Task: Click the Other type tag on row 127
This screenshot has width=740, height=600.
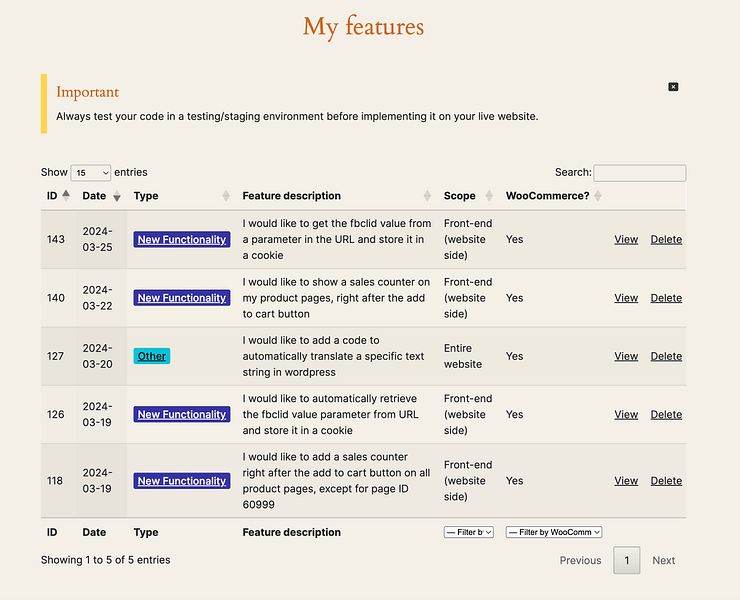Action: pyautogui.click(x=152, y=356)
